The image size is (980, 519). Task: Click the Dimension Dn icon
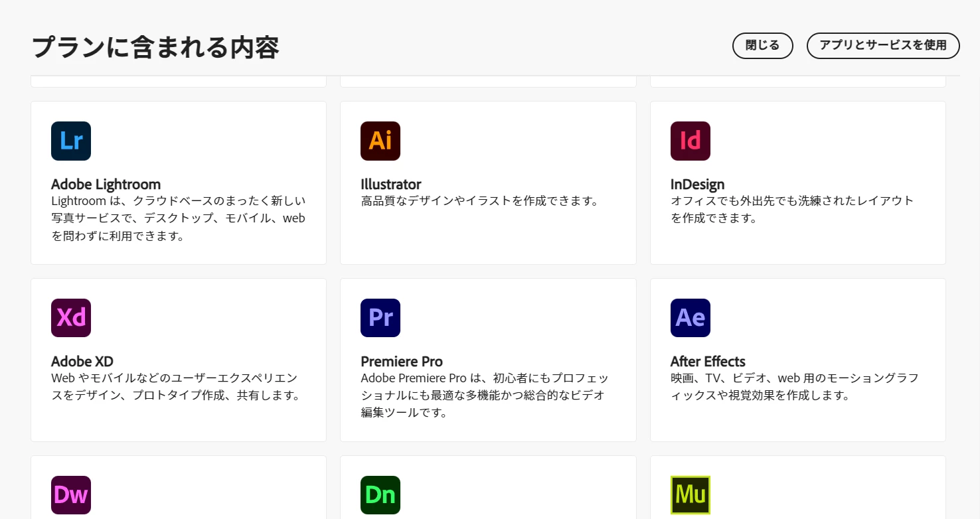point(380,495)
